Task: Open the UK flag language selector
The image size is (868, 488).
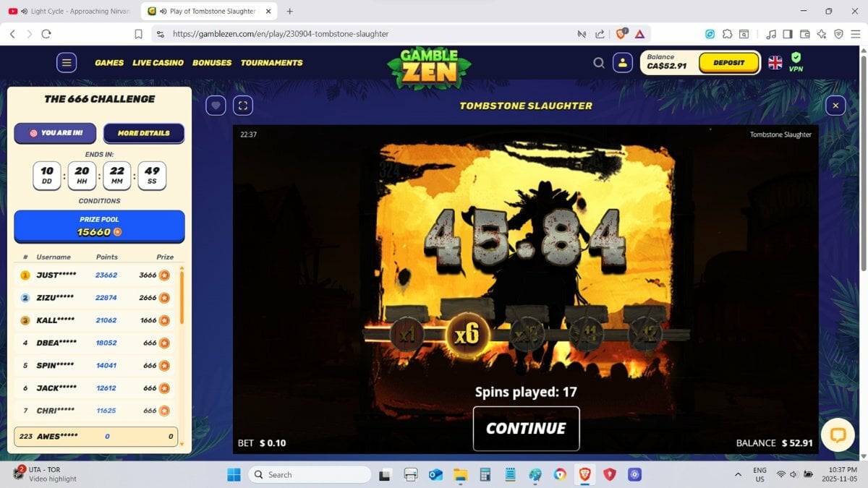Action: point(775,63)
